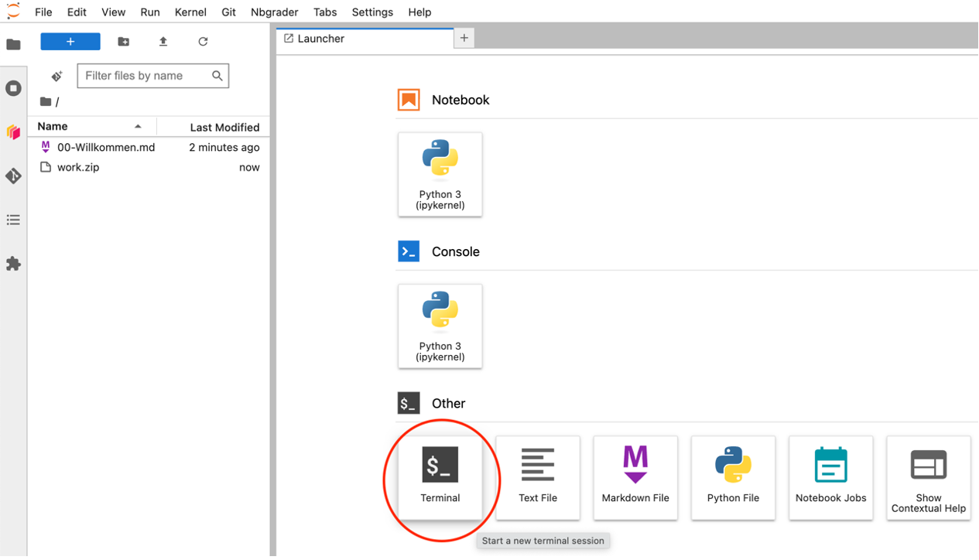Add a new tab with plus button
This screenshot has width=979, height=560.
pyautogui.click(x=464, y=38)
